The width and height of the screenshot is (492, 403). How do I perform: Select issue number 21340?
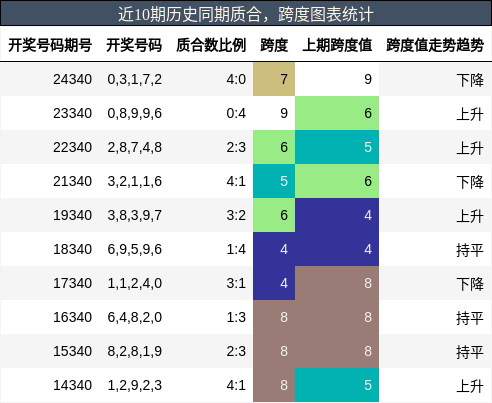point(73,181)
